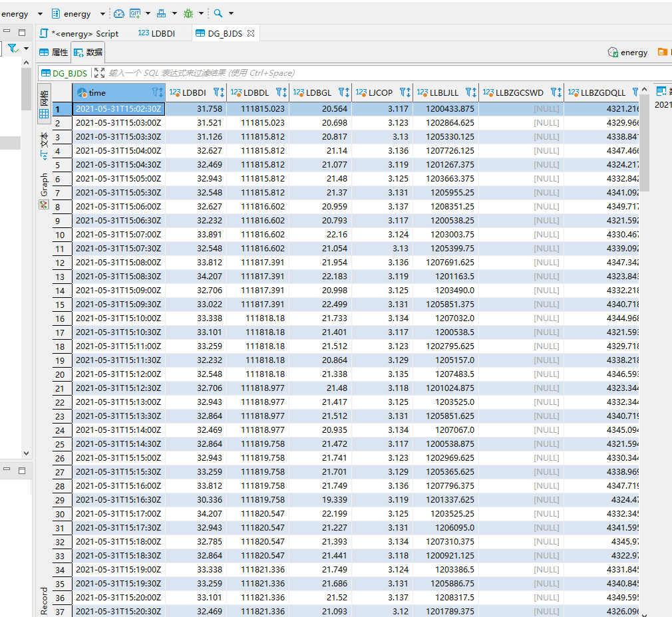Open the 数据 data tab
The width and height of the screenshot is (672, 617).
coord(88,53)
